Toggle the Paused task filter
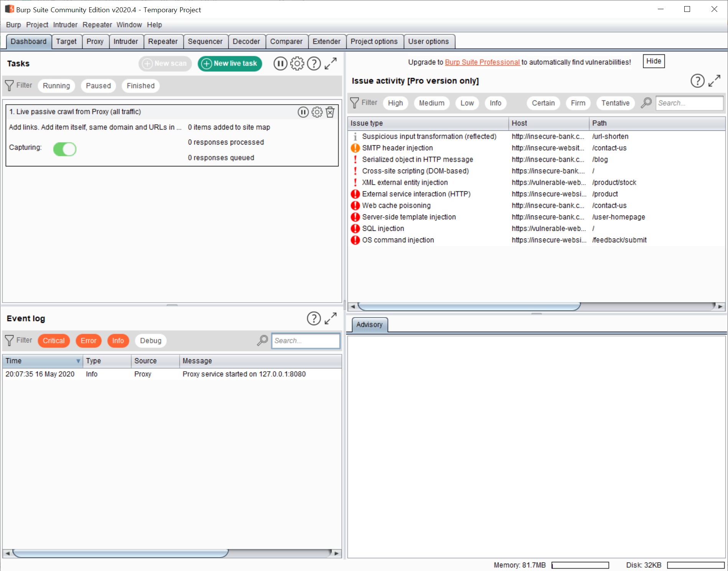The width and height of the screenshot is (728, 571). [98, 86]
